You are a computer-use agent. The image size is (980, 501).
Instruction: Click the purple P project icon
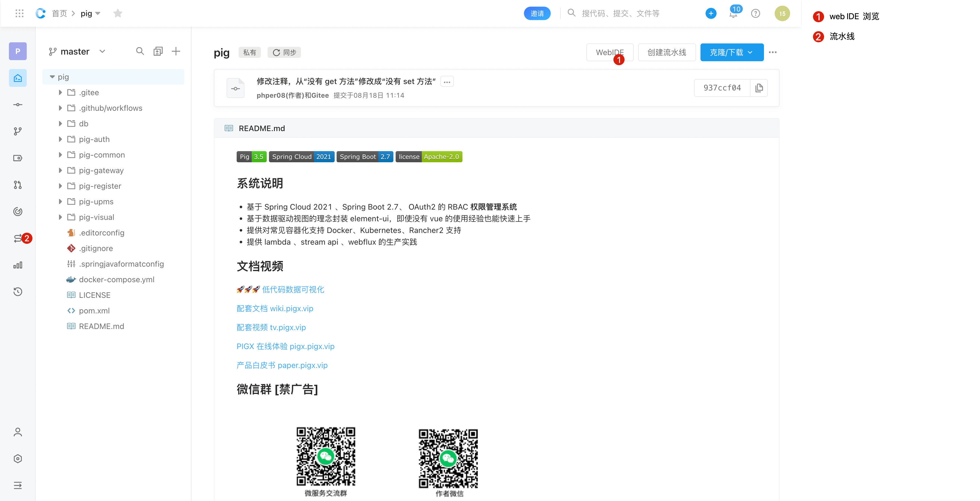click(x=18, y=51)
